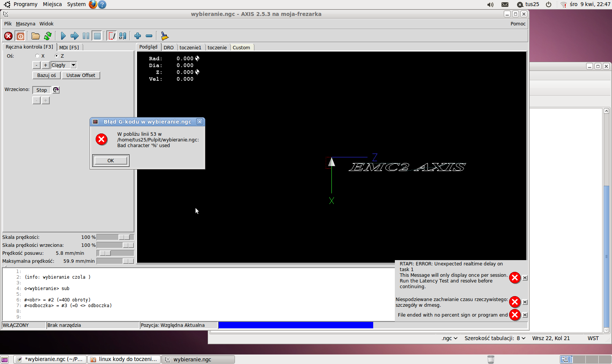The height and width of the screenshot is (364, 612).
Task: Open the Widok menu
Action: pos(46,24)
